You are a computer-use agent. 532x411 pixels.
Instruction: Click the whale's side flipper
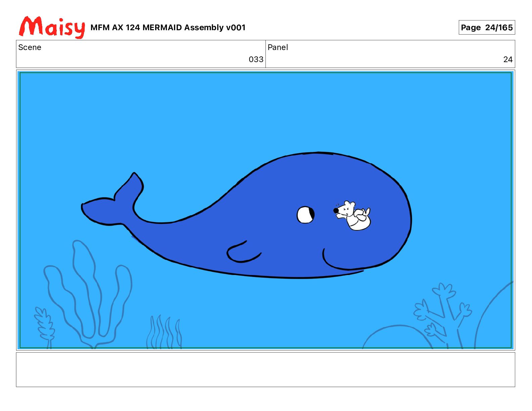pyautogui.click(x=244, y=252)
